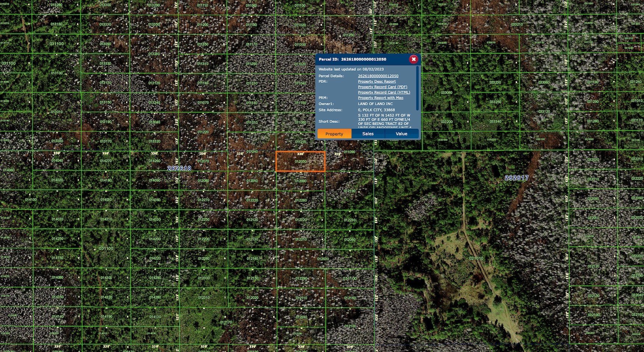Select parcel 014040 on the map
644x352 pixels.
[x=57, y=160]
